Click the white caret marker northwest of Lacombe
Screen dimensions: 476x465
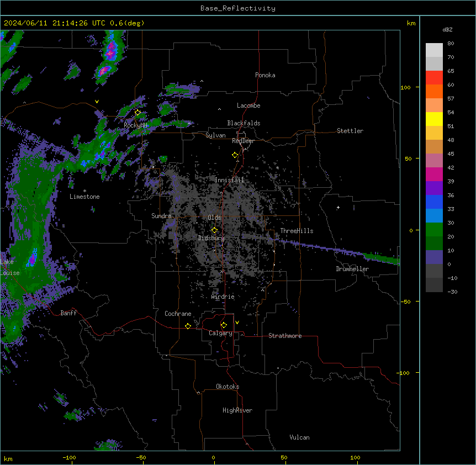(x=219, y=109)
